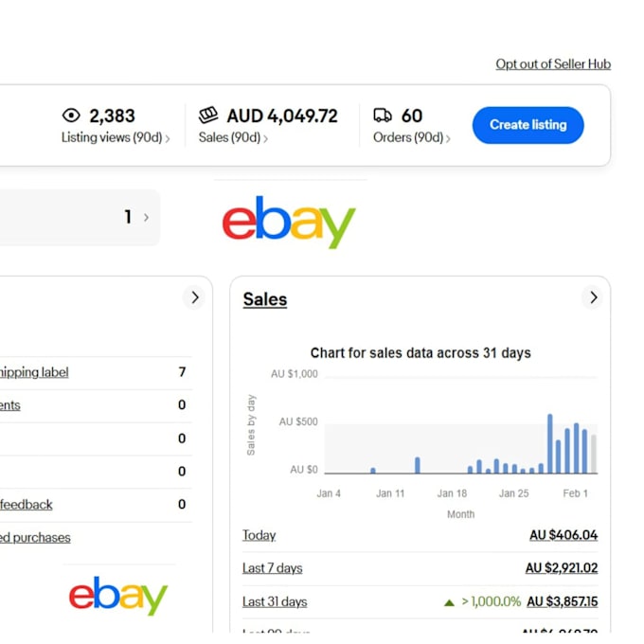The width and height of the screenshot is (644, 644).
Task: Click the feedback link
Action: click(x=27, y=505)
